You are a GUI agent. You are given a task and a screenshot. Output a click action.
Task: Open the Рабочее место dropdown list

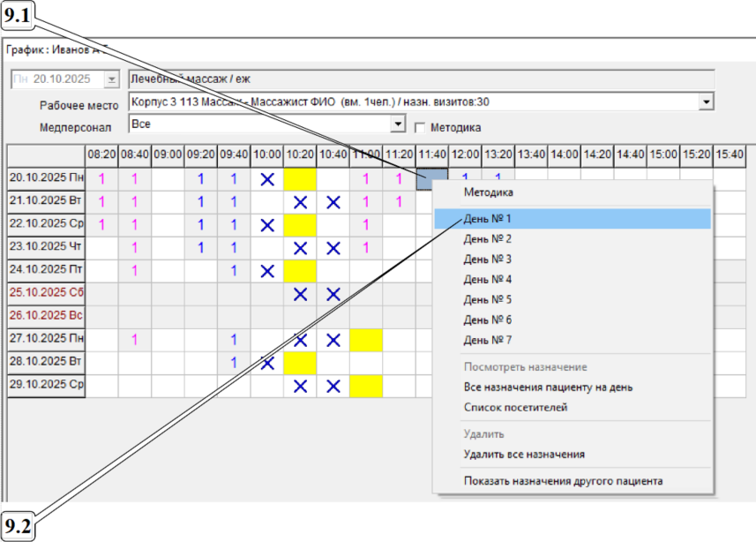click(x=706, y=102)
